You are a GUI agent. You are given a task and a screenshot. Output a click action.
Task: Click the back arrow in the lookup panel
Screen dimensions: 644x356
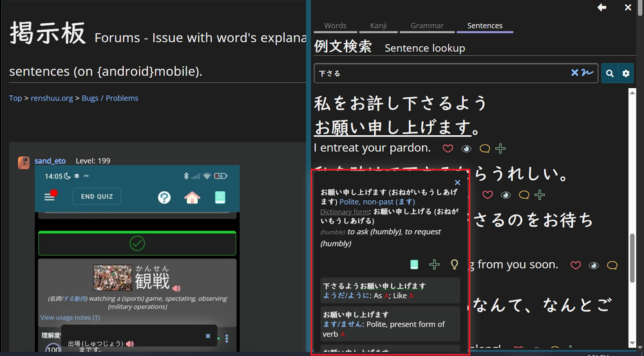[601, 7]
